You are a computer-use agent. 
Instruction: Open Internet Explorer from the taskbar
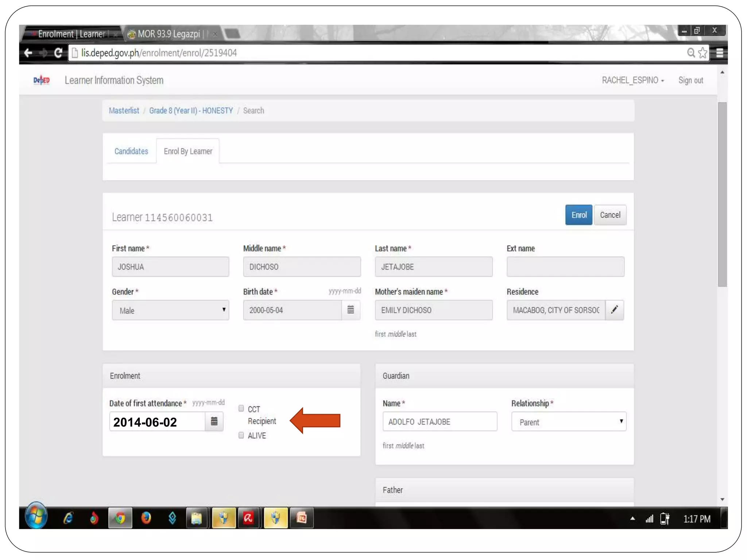coord(68,518)
